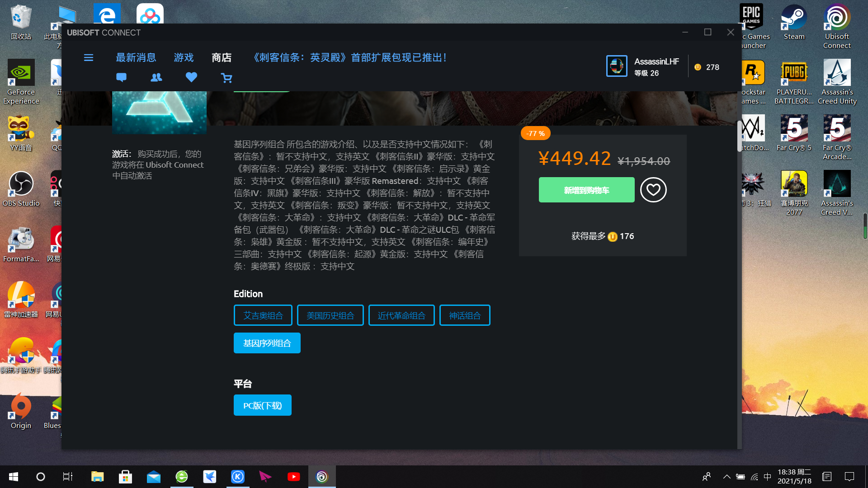Select the 美国历史组合 edition

[330, 315]
